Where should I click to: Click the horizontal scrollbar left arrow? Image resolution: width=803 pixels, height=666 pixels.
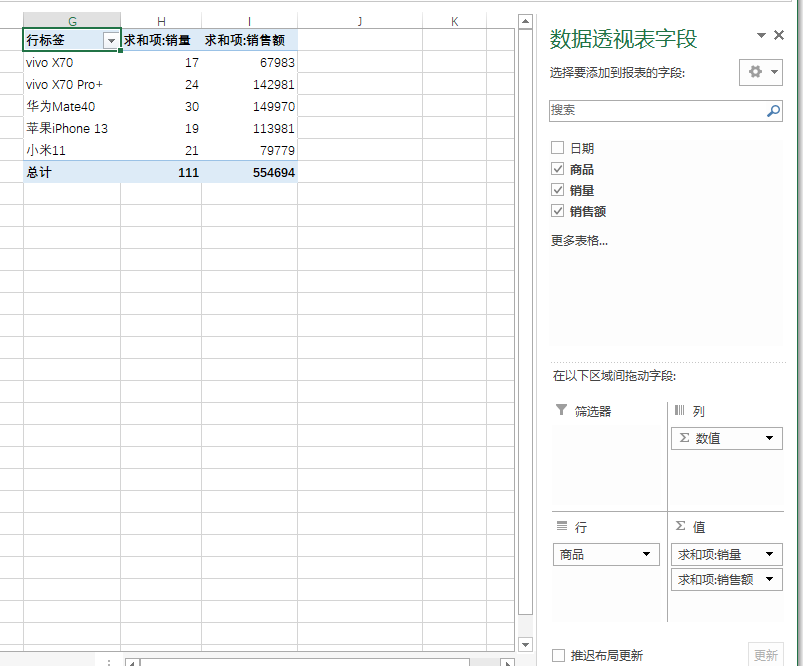[x=132, y=663]
